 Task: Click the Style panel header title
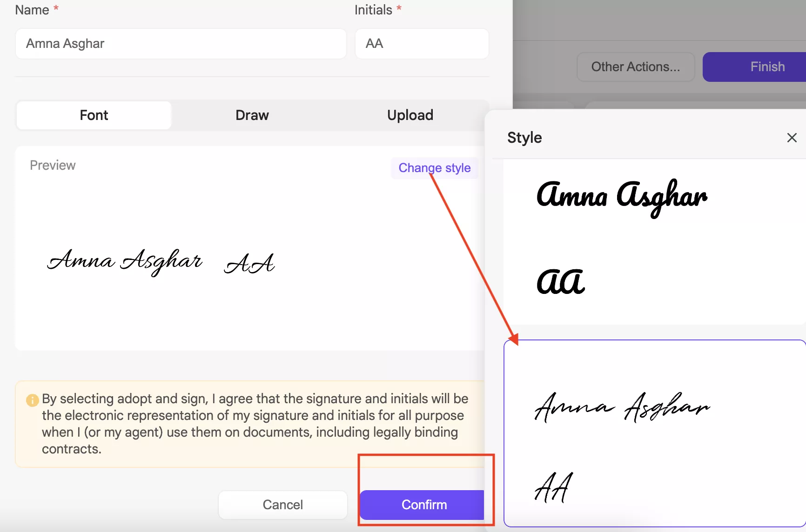coord(524,138)
